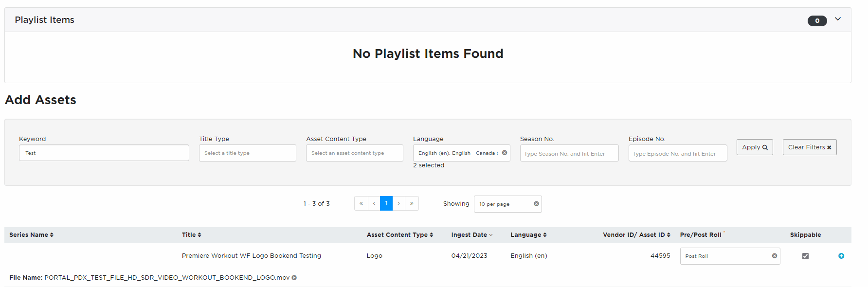This screenshot has width=868, height=287.
Task: Click the No Playlist Items Found message
Action: [x=428, y=54]
